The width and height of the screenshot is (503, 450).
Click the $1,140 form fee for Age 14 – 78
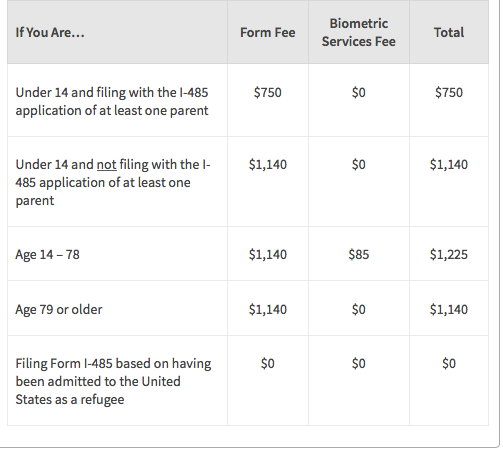[x=268, y=255]
